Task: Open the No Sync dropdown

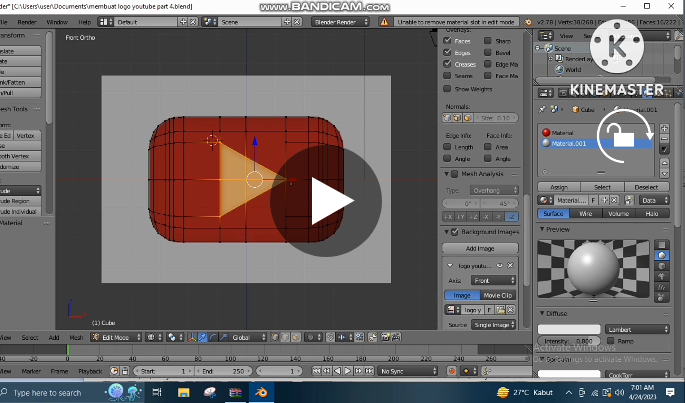Action: pyautogui.click(x=407, y=371)
